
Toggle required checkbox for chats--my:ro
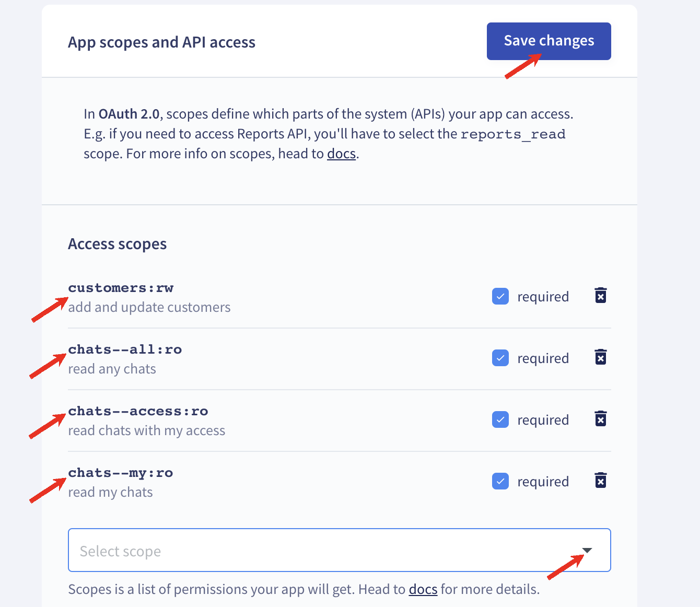(500, 482)
